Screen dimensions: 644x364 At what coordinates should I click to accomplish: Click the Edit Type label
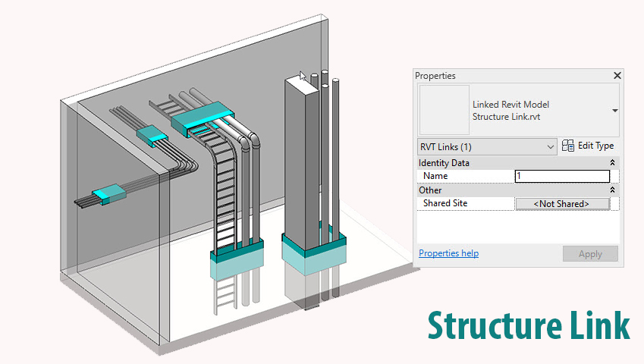(595, 146)
